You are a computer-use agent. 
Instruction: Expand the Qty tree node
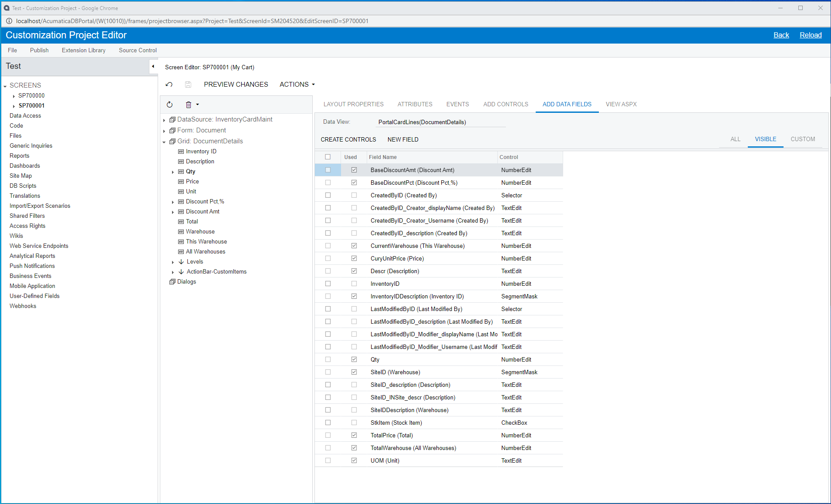[173, 172]
